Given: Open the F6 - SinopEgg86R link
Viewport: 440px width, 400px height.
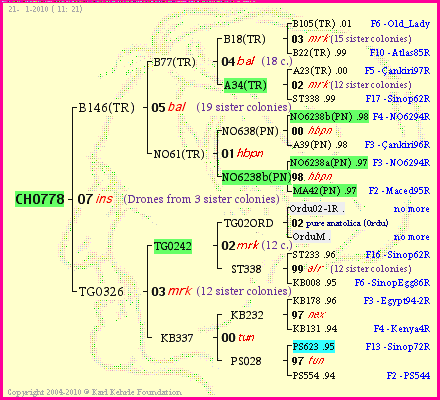Looking at the screenshot, I should tap(392, 283).
